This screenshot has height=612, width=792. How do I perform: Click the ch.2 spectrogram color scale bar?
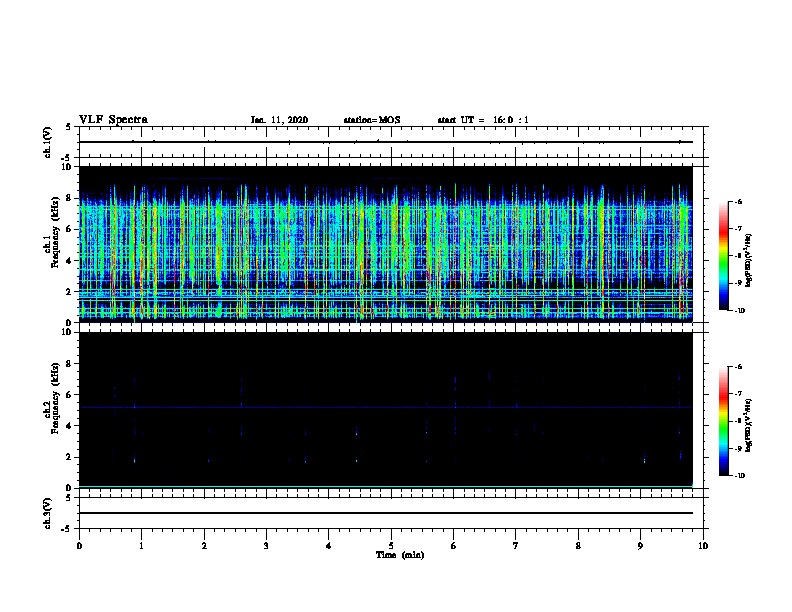(723, 421)
